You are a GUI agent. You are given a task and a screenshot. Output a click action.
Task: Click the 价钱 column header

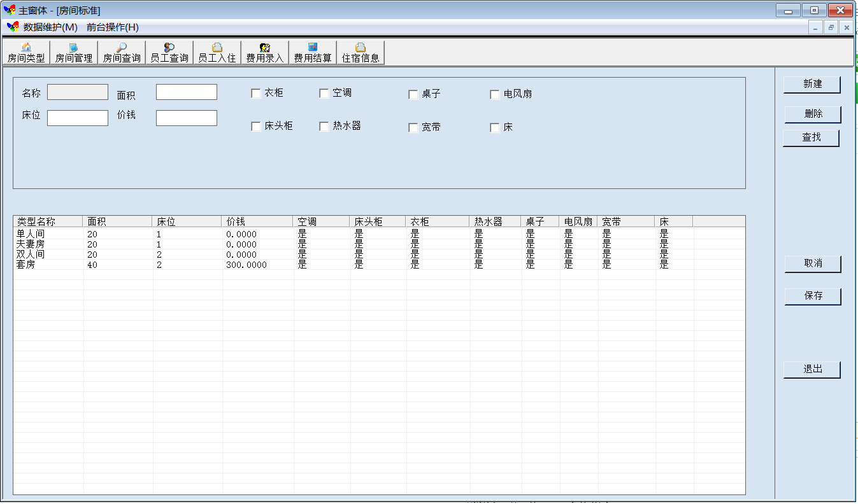point(257,221)
